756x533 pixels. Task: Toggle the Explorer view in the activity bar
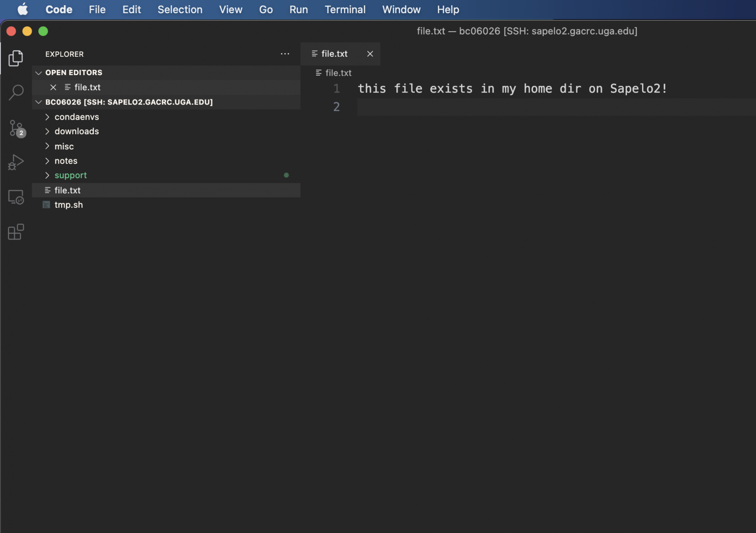pos(16,59)
